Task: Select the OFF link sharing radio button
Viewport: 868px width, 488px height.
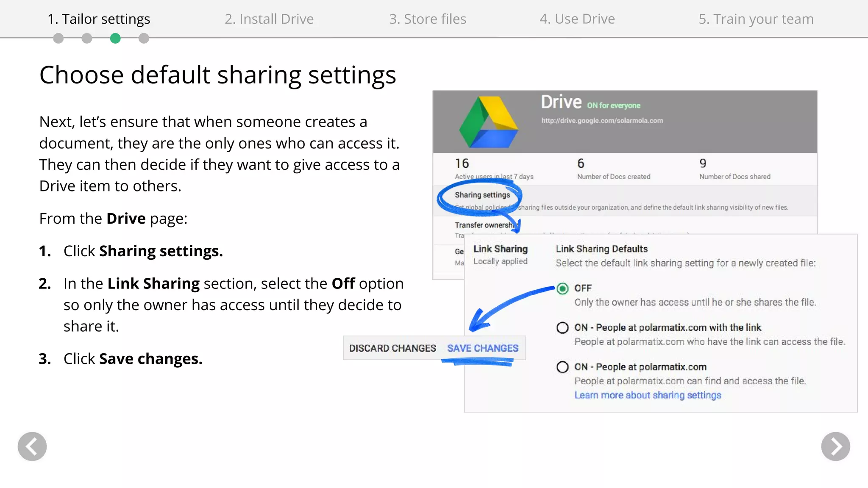Action: coord(562,288)
